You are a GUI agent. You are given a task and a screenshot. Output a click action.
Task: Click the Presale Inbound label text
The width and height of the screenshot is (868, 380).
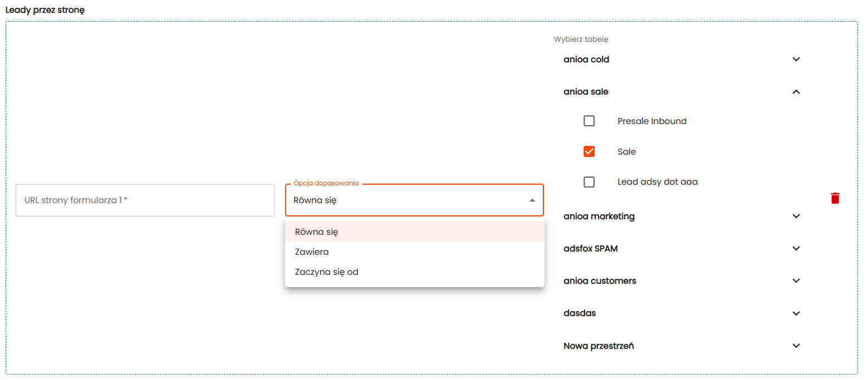point(651,121)
